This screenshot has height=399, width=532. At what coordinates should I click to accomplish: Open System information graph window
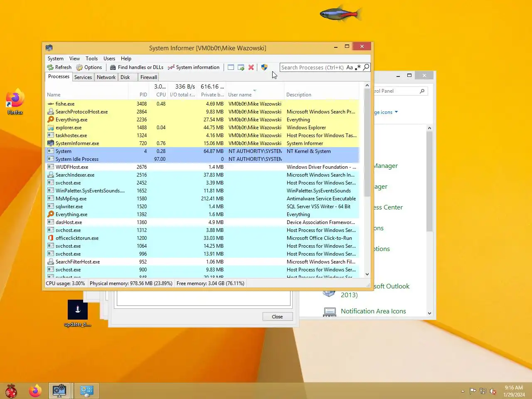194,67
